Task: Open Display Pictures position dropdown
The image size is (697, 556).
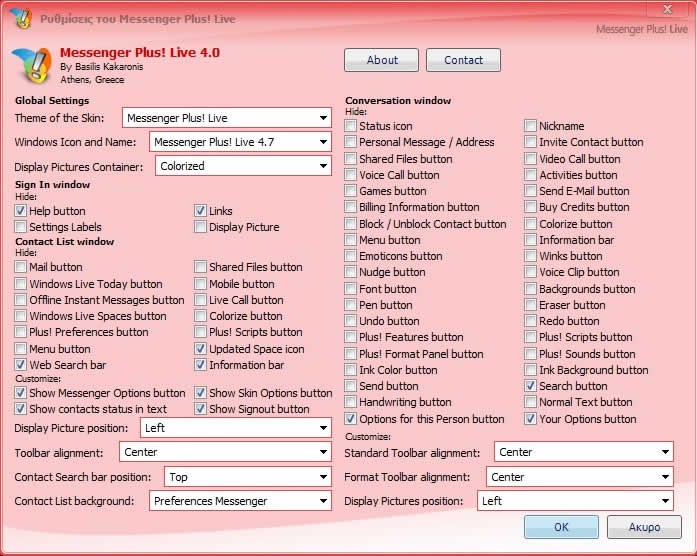Action: [575, 501]
